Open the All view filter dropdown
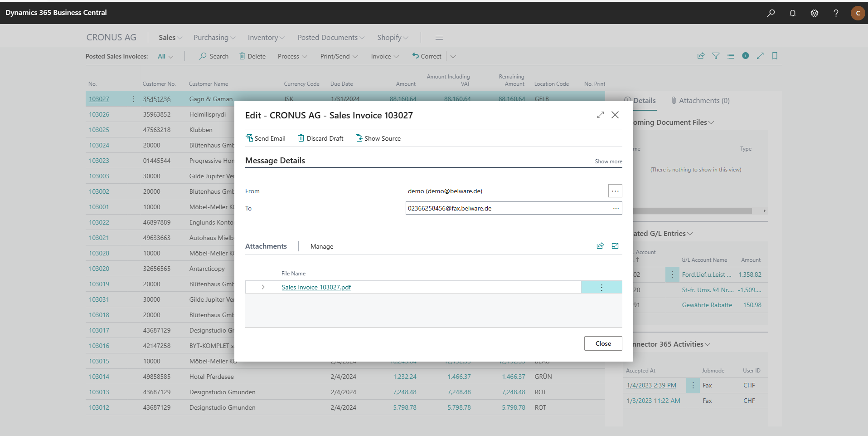868x436 pixels. (165, 56)
